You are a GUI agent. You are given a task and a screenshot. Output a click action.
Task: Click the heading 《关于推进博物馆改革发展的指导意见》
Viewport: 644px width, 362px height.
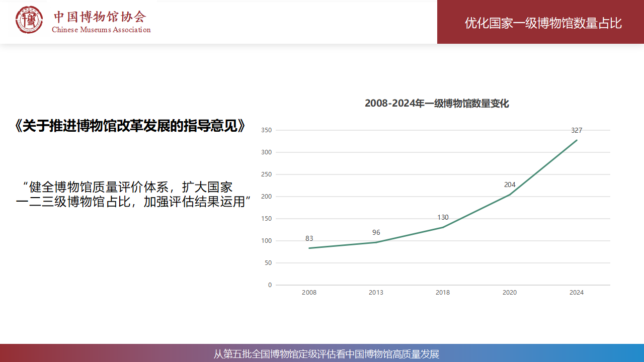pos(130,126)
